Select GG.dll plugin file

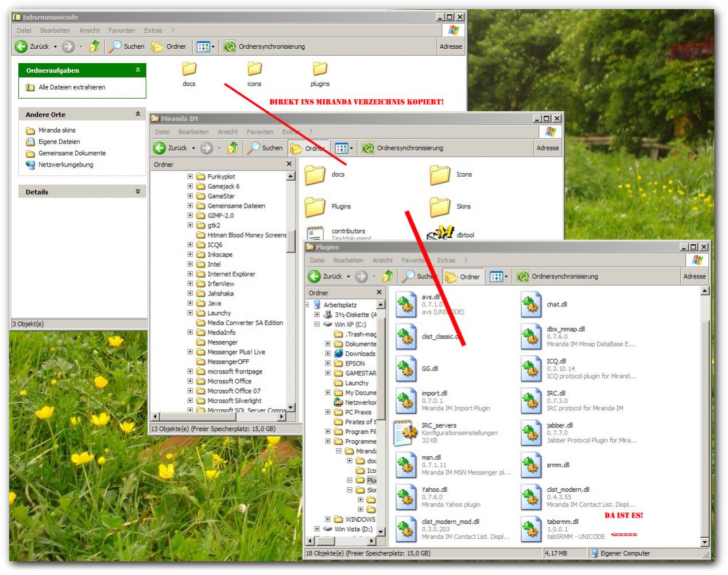point(417,369)
